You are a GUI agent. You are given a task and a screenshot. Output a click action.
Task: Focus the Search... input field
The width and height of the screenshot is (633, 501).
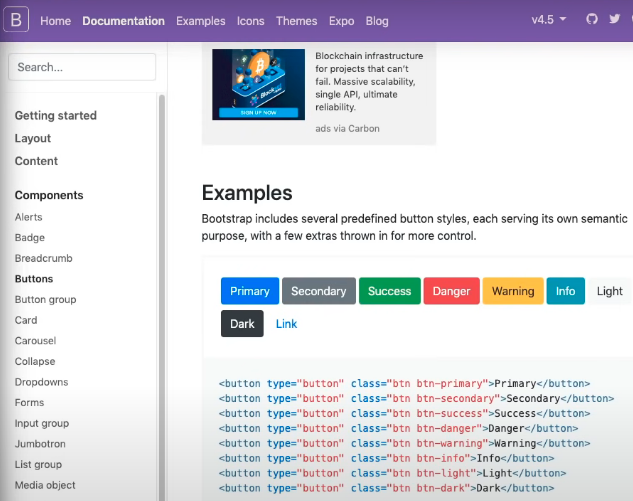click(x=82, y=67)
